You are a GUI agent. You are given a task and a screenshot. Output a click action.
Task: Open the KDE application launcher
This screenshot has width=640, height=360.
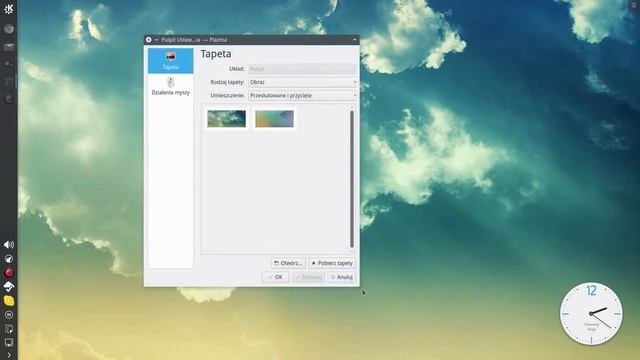point(9,9)
